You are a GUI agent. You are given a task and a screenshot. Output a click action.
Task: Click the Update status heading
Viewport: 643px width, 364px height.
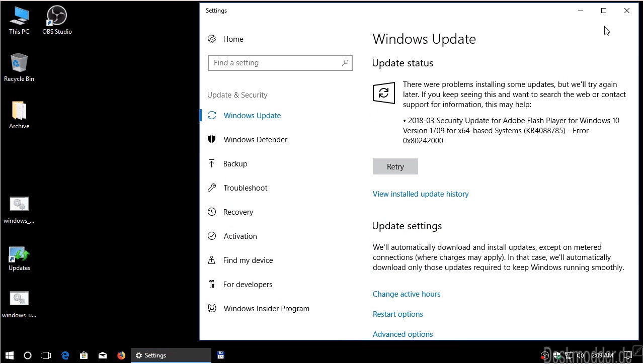(x=403, y=63)
